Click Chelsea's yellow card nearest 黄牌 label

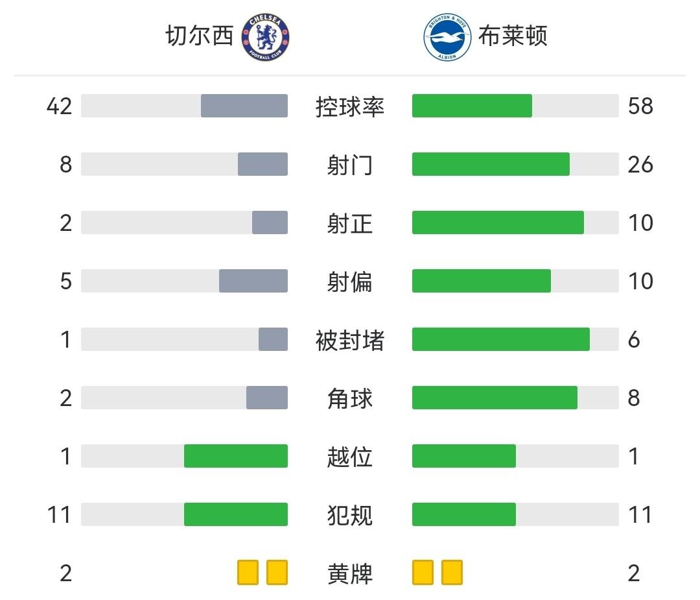(x=277, y=573)
